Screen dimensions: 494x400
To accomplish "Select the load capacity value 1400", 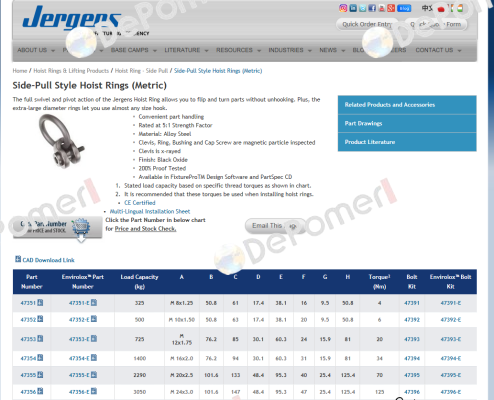I will click(140, 358).
